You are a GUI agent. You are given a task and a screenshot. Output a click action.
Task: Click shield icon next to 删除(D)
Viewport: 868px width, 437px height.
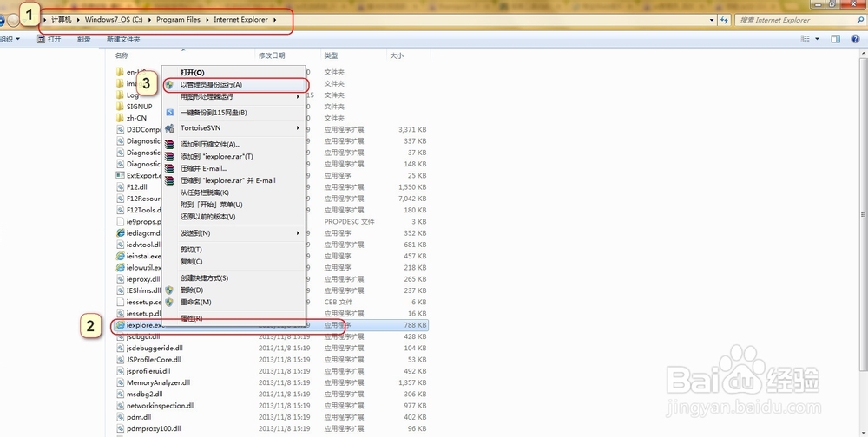169,290
